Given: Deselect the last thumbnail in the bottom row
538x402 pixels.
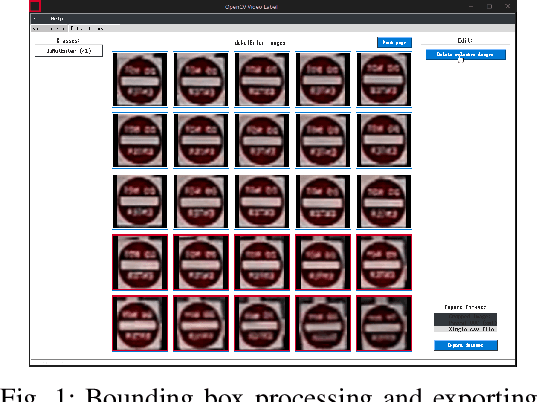Looking at the screenshot, I should (x=384, y=323).
